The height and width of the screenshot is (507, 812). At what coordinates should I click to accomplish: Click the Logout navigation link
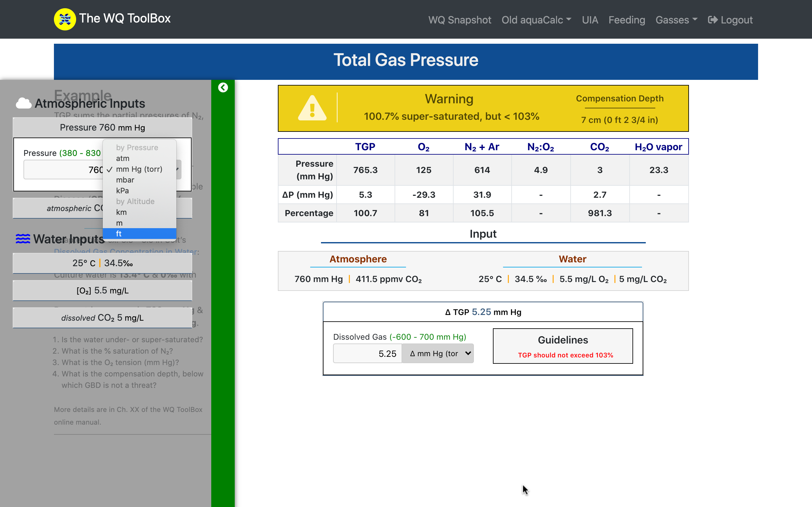click(x=730, y=20)
